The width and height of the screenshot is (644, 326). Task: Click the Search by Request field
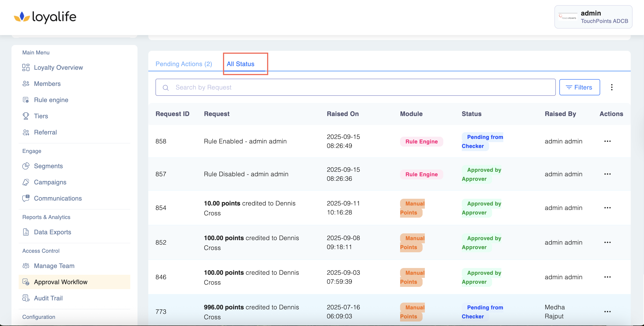355,87
